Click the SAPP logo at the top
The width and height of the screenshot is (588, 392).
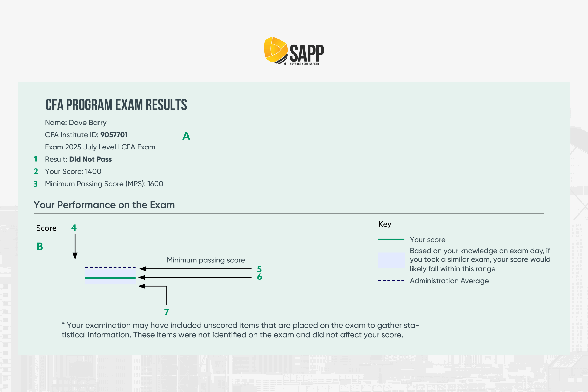(x=294, y=51)
